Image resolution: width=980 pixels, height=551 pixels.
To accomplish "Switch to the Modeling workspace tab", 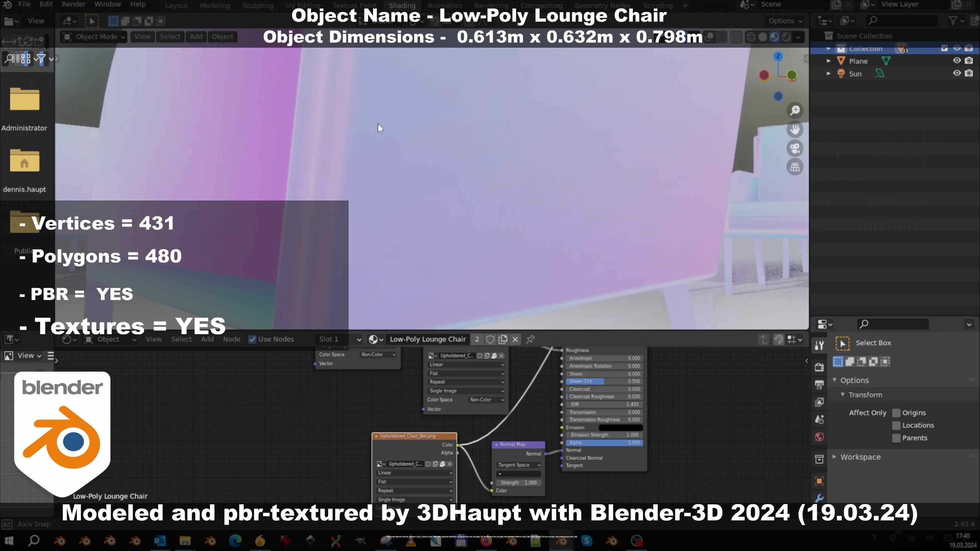I will (215, 6).
